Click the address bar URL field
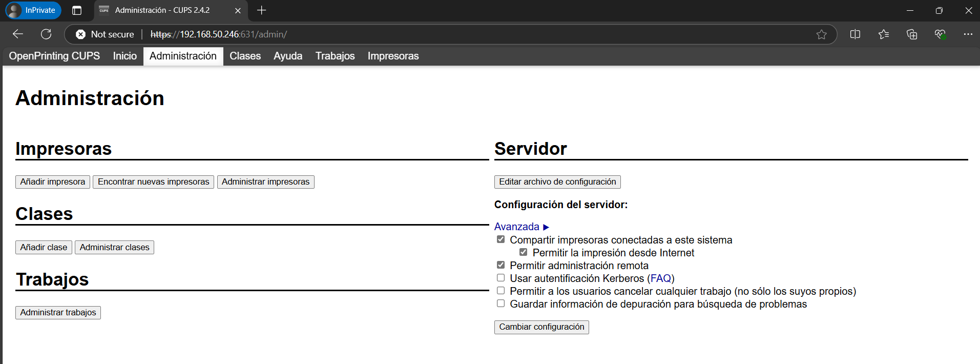The width and height of the screenshot is (980, 364). click(461, 34)
